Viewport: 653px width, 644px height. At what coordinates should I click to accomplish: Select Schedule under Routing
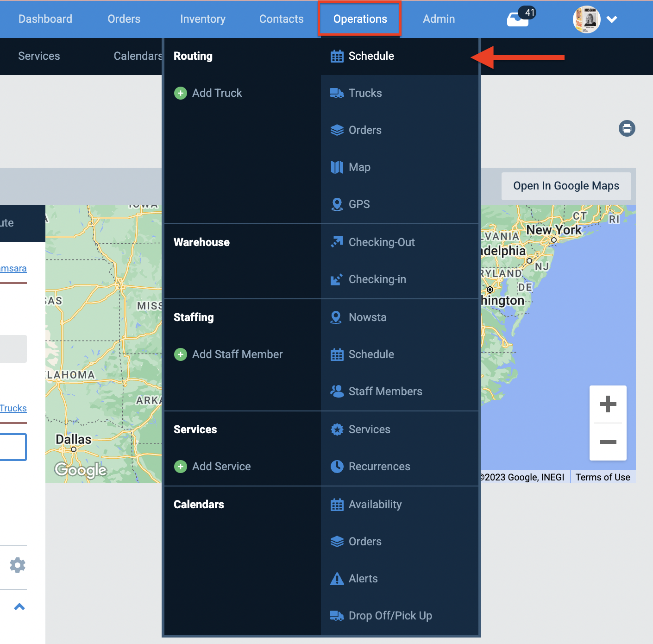tap(371, 56)
